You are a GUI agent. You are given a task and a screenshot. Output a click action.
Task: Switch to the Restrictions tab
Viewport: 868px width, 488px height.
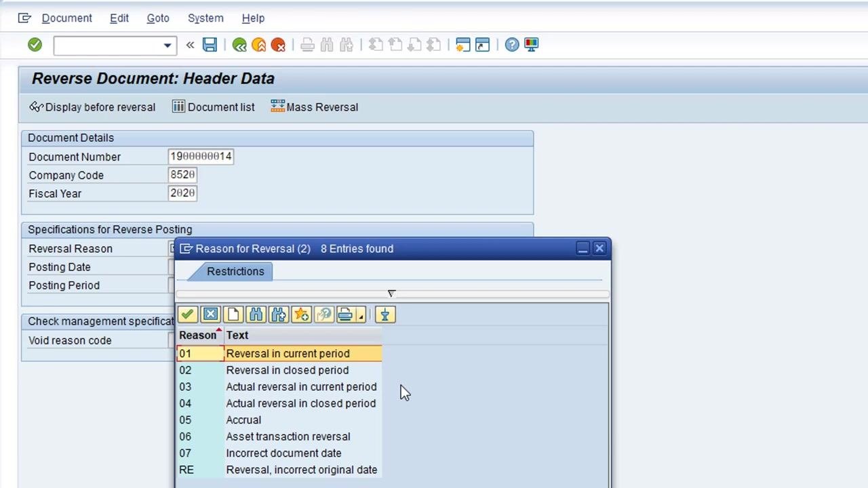(235, 271)
